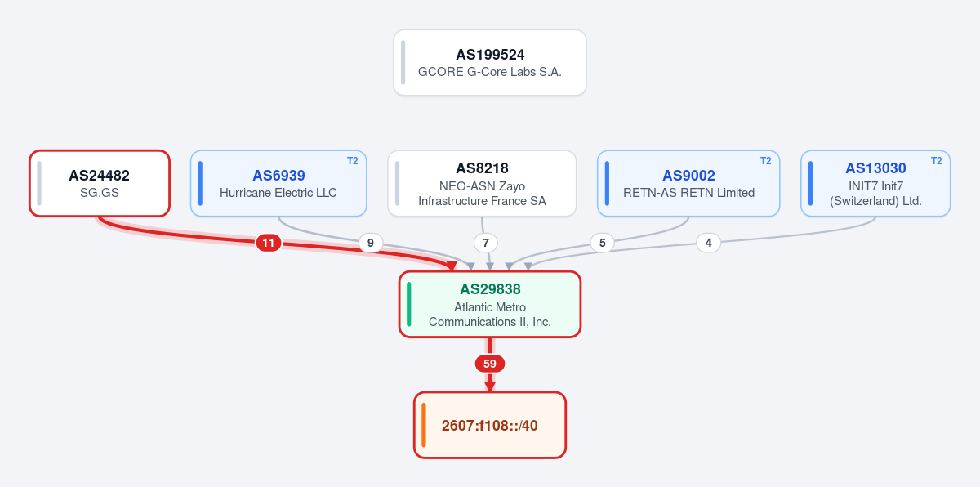The width and height of the screenshot is (980, 487).
Task: Click the T2 tag on AS9002
Action: 766,161
